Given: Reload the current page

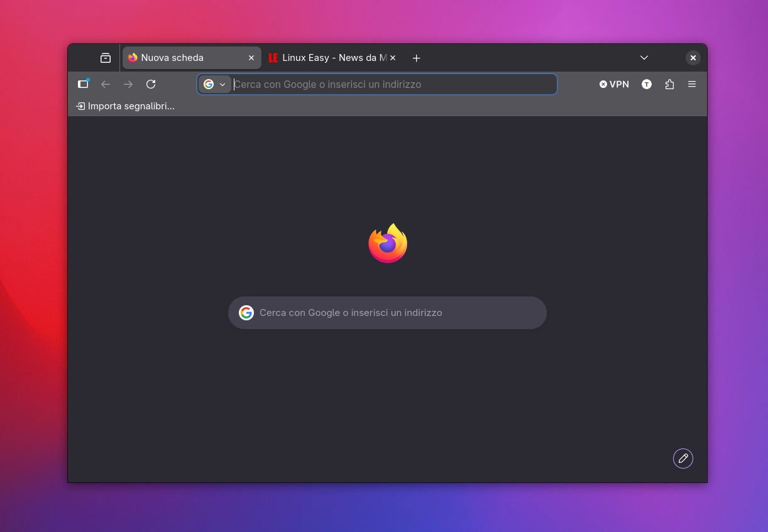Looking at the screenshot, I should click(x=151, y=84).
